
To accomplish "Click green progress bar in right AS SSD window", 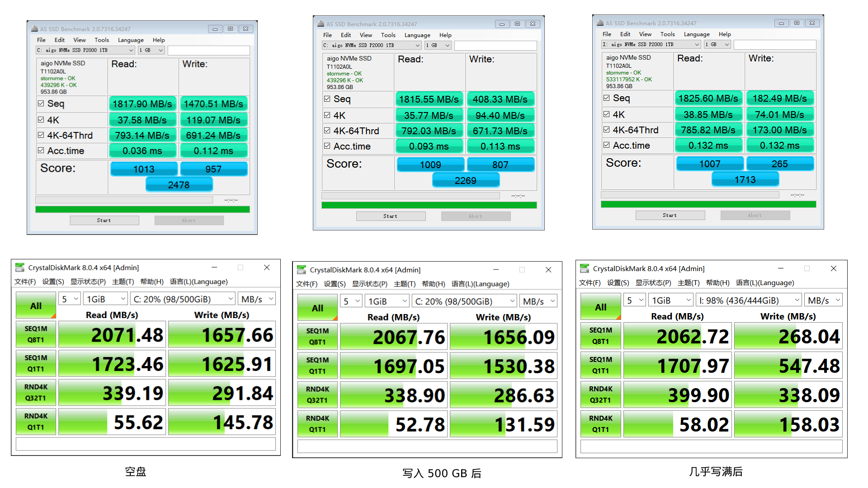I will click(708, 205).
